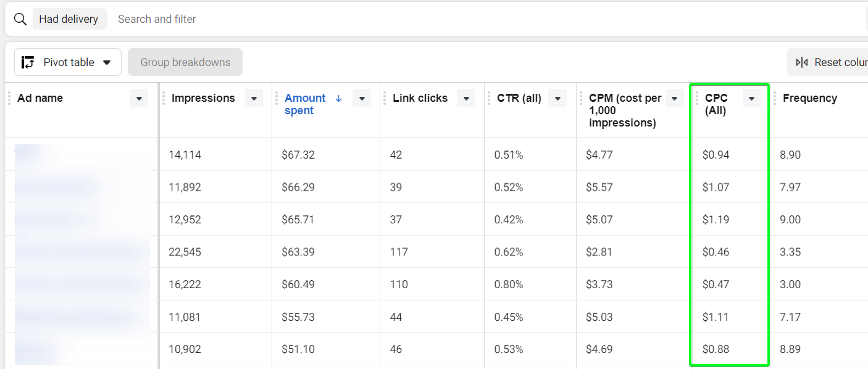Click the Reset columns icon

[x=802, y=62]
